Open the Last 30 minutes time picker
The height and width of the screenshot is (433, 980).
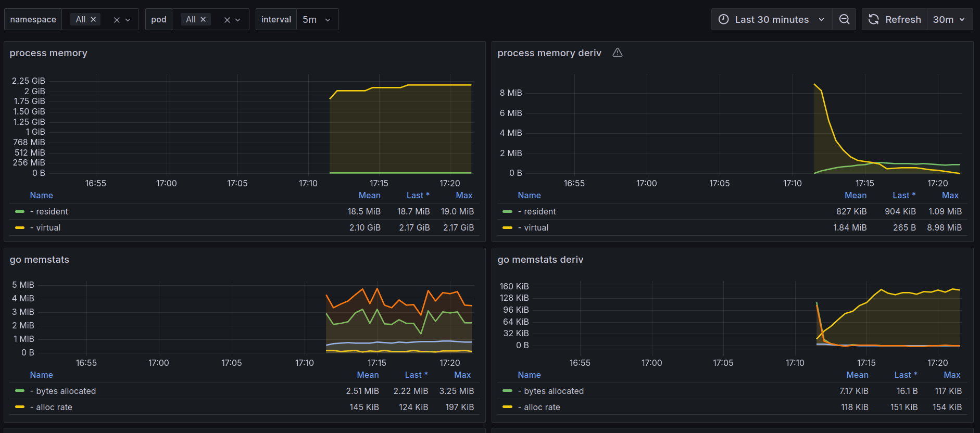[772, 19]
